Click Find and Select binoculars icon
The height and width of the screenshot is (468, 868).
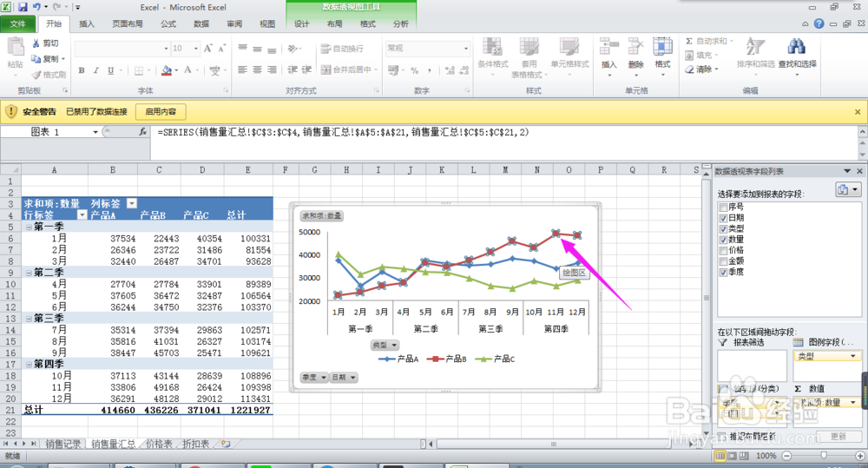(796, 47)
